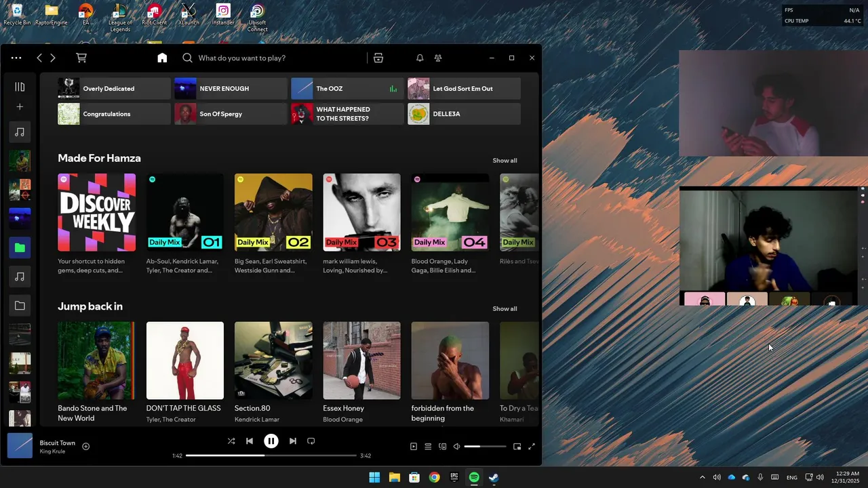Screen dimensions: 868x488
Task: Open Made For Hamza section heading
Action: (x=99, y=158)
